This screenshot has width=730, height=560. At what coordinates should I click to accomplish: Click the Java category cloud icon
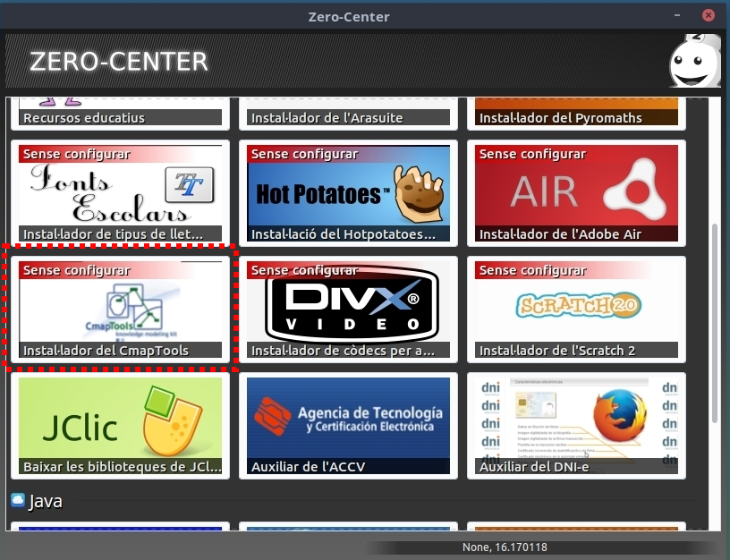point(17,500)
